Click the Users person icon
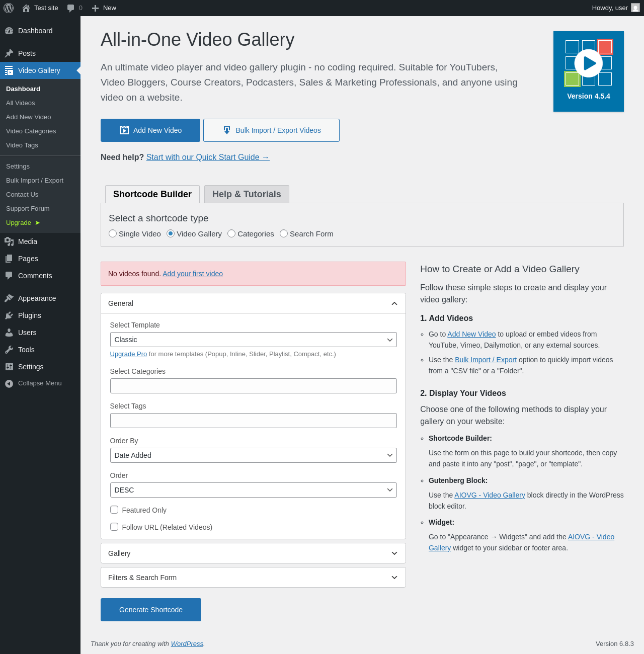 click(x=9, y=333)
